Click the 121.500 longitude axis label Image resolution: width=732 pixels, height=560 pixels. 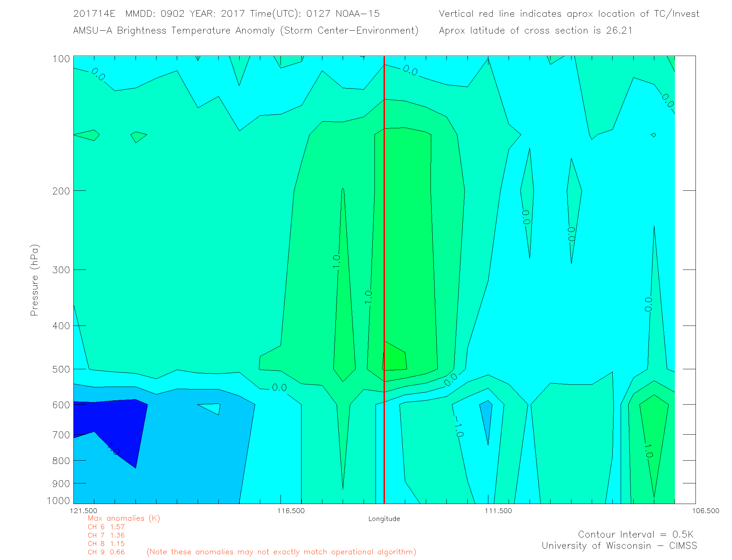pyautogui.click(x=84, y=511)
